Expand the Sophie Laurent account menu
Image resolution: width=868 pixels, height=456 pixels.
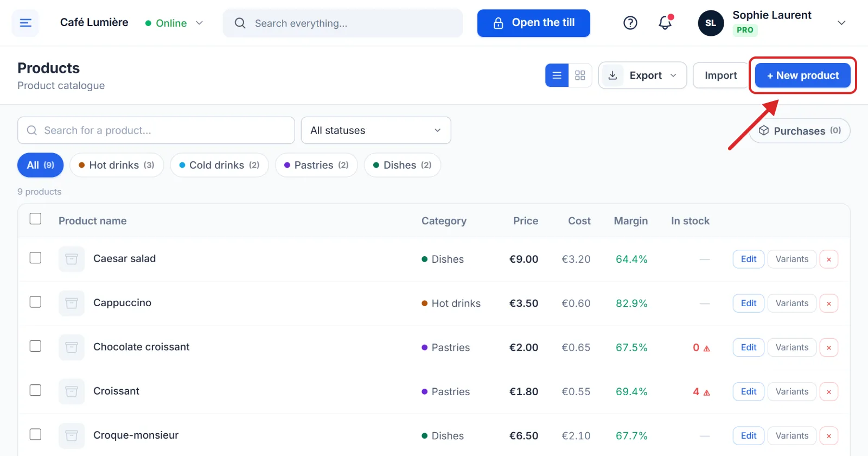[x=841, y=23]
